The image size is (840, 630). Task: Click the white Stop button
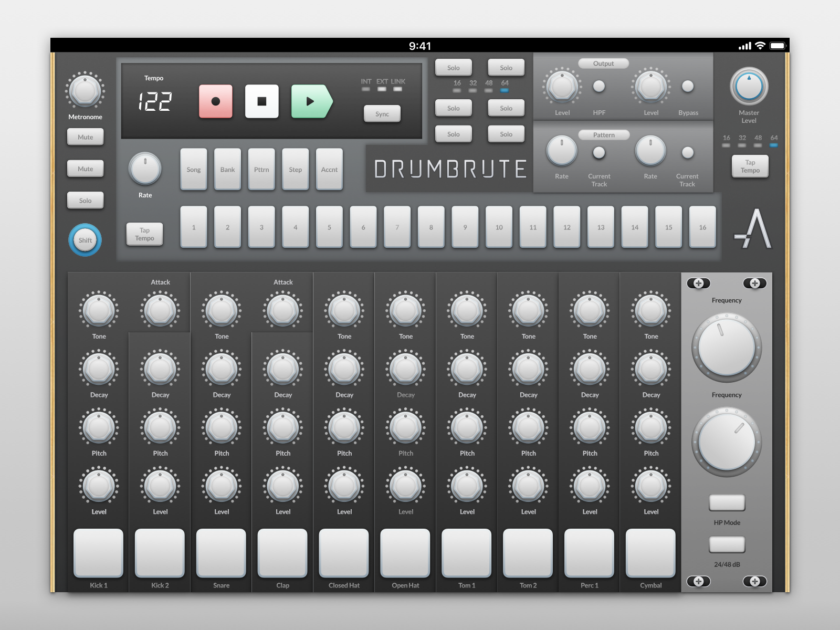(262, 101)
